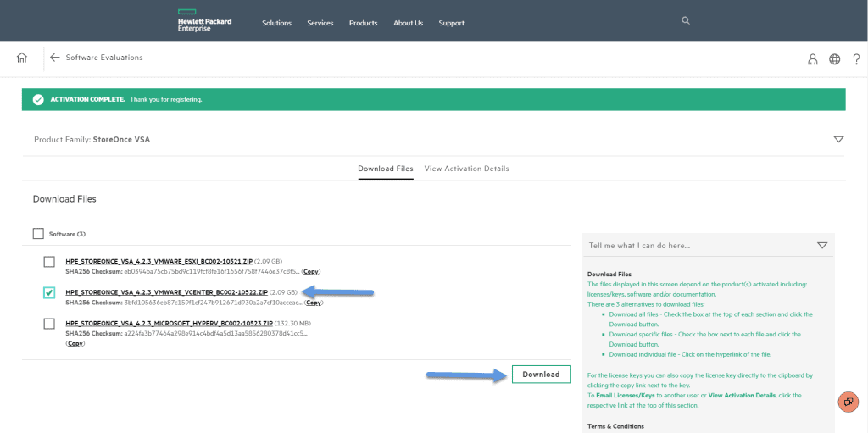Open the user account icon
The width and height of the screenshot is (868, 433).
(x=812, y=59)
